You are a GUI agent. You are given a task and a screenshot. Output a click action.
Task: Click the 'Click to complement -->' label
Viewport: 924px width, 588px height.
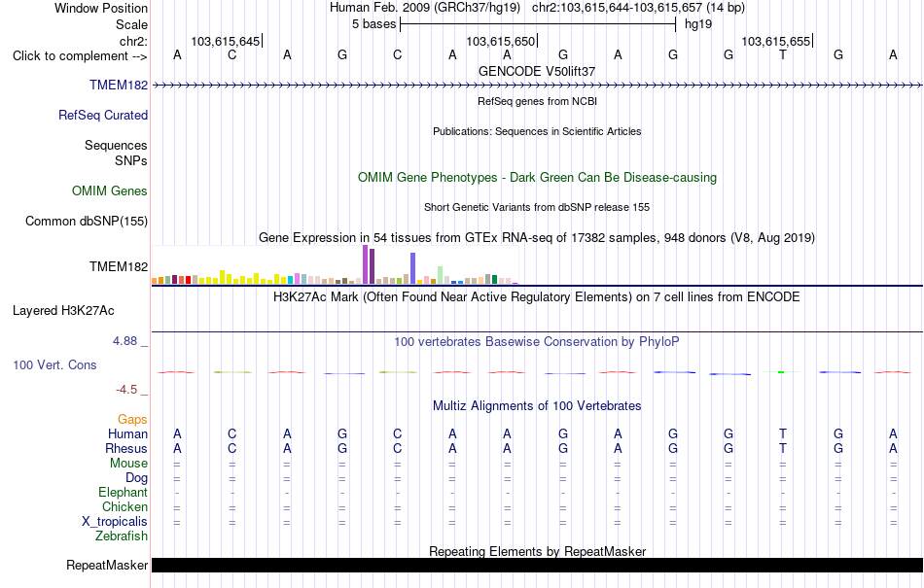(80, 56)
